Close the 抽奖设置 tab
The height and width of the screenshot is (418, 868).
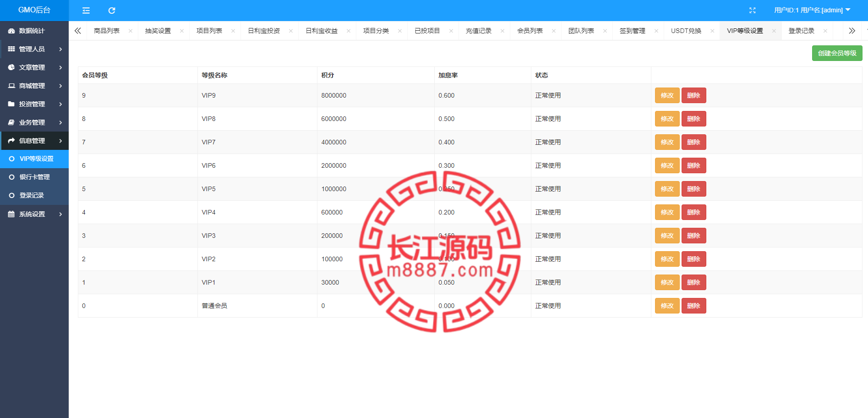point(182,31)
